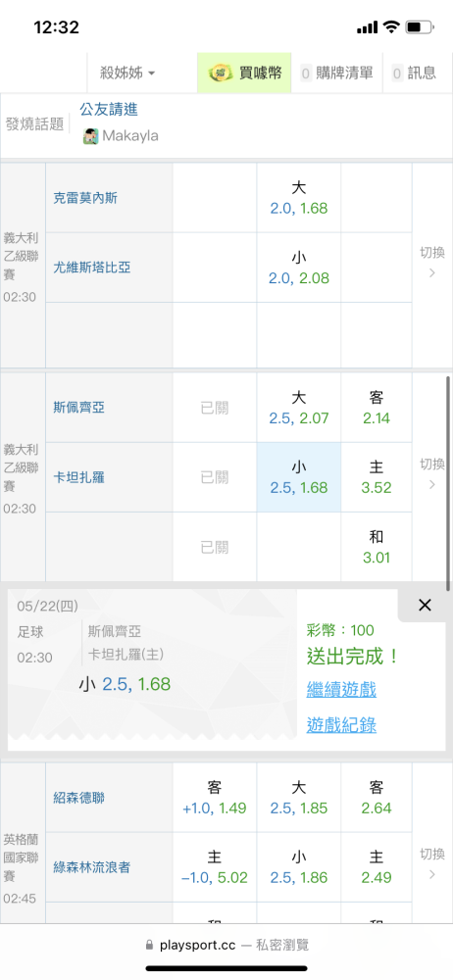Open the 公友請進 topic link

[x=109, y=110]
